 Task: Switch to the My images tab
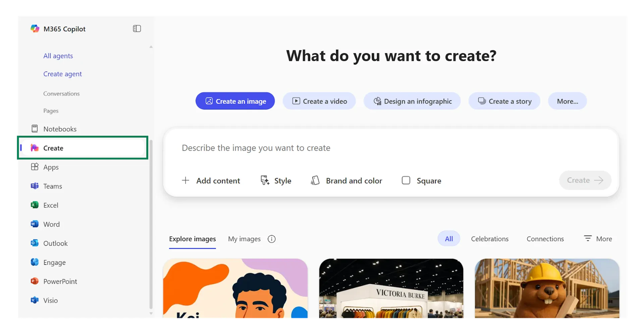click(244, 239)
